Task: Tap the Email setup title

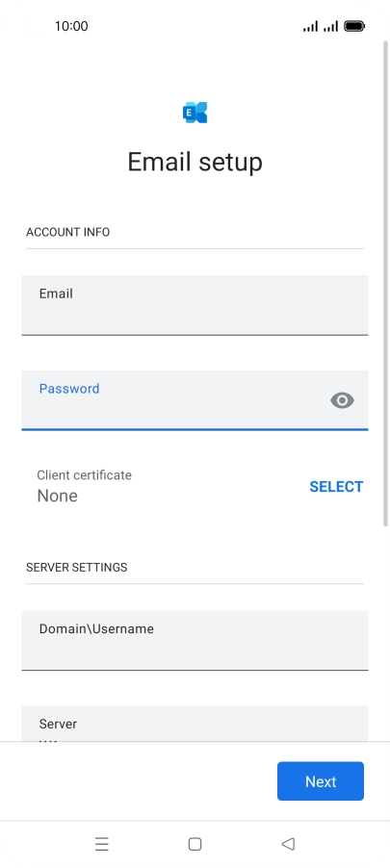Action: [195, 162]
